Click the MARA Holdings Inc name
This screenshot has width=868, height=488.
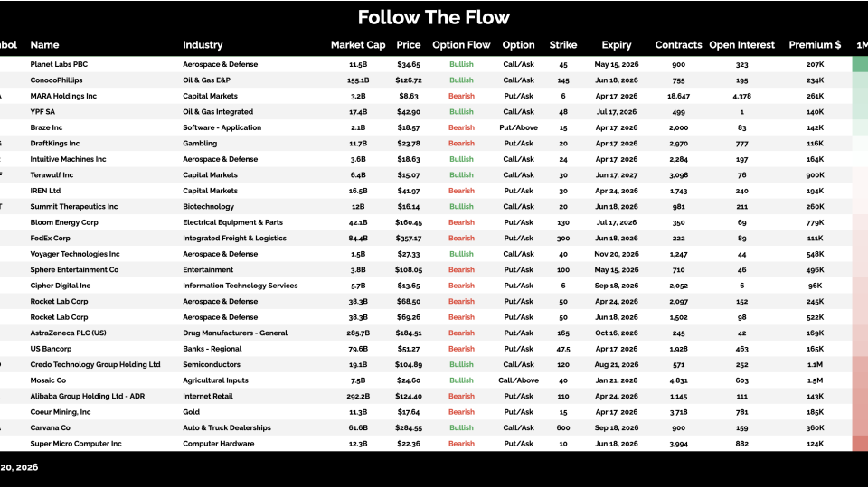tap(63, 96)
